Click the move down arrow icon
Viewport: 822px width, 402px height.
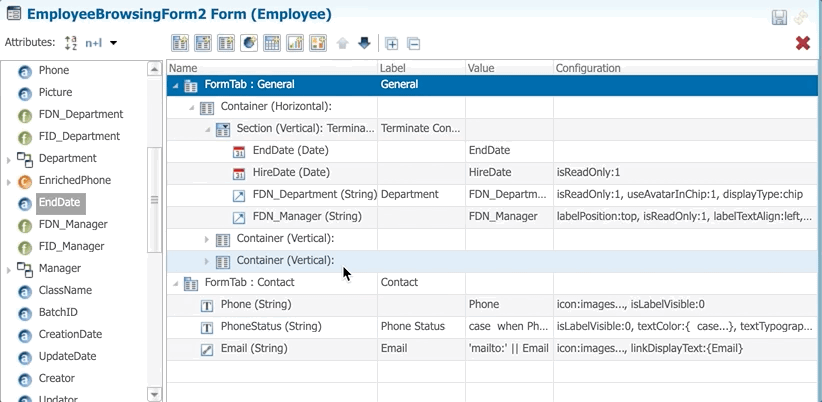(x=364, y=43)
